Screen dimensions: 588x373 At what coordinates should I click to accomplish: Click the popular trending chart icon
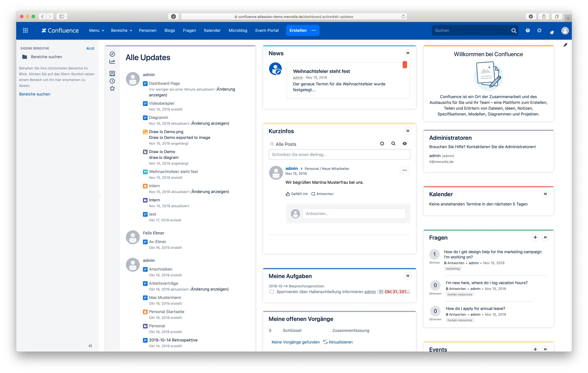click(x=112, y=62)
